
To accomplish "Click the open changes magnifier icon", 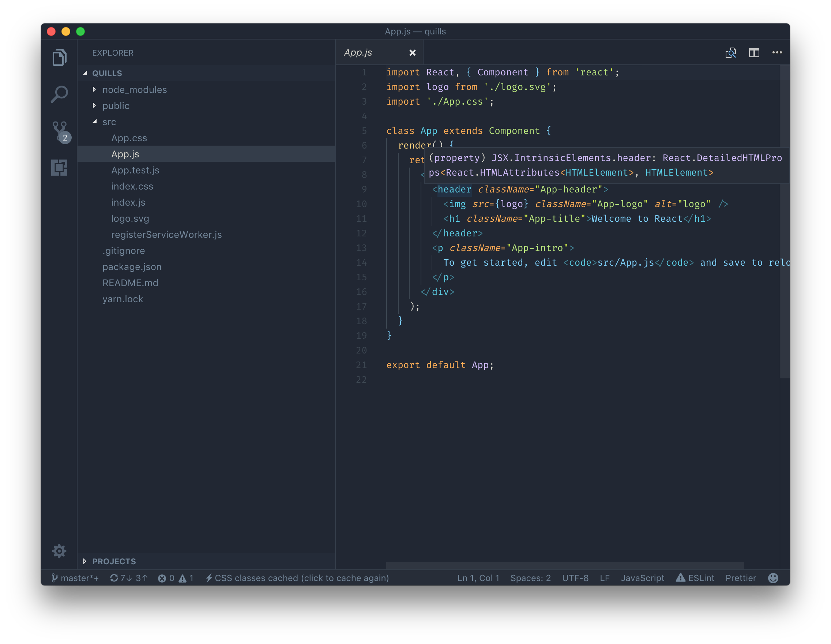I will (730, 53).
